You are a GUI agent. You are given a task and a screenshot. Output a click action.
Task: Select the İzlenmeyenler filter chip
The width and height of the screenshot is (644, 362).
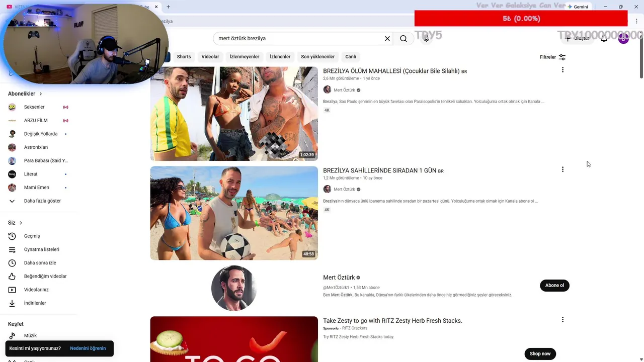click(245, 57)
